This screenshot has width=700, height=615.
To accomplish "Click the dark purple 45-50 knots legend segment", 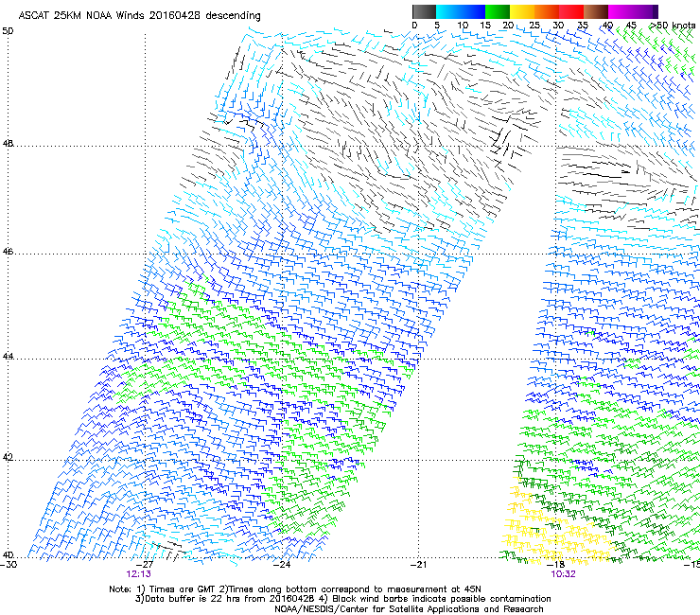I will pyautogui.click(x=645, y=11).
